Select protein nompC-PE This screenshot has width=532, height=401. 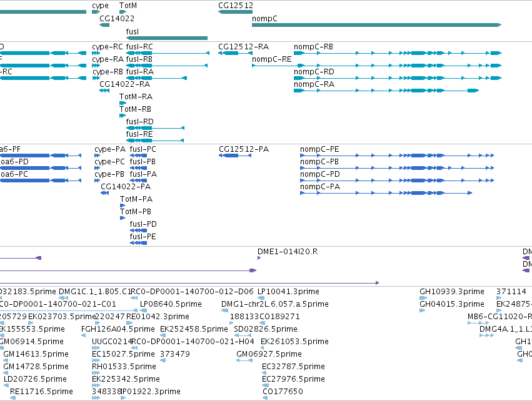click(397, 156)
